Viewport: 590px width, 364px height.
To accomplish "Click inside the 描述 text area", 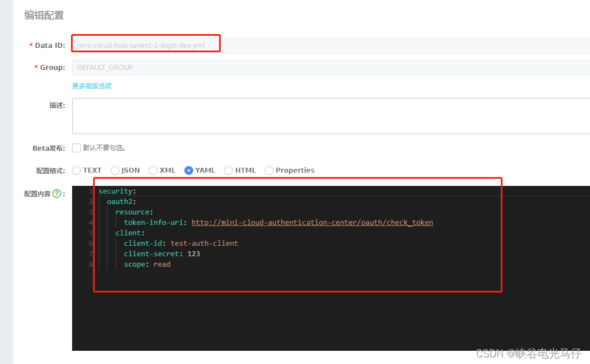I will [331, 116].
